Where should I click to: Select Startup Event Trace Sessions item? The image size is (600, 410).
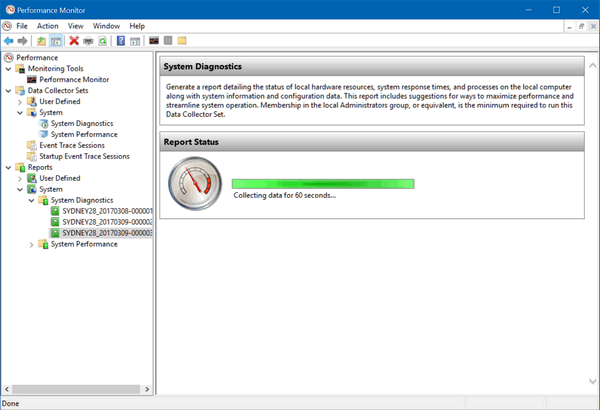coord(85,156)
